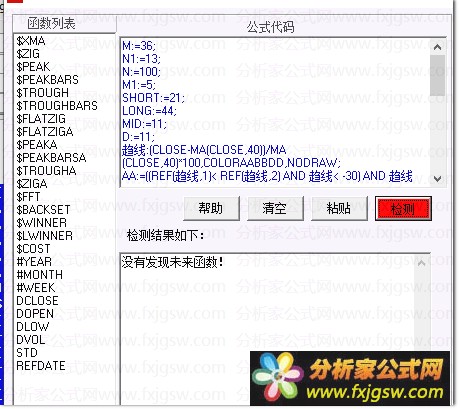Click the code line M1:=5;
Viewport: 460px width, 409px height.
click(x=139, y=84)
